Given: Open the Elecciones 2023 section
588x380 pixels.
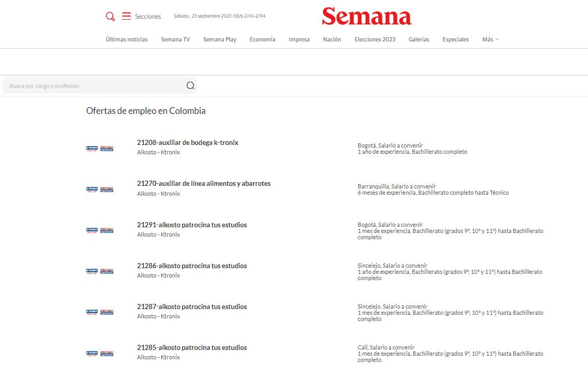Looking at the screenshot, I should tap(375, 39).
